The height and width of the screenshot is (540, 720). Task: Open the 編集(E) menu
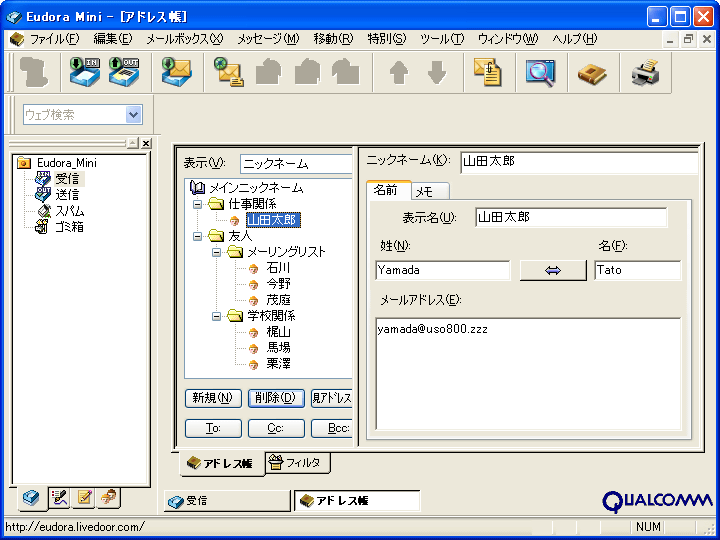coord(112,39)
